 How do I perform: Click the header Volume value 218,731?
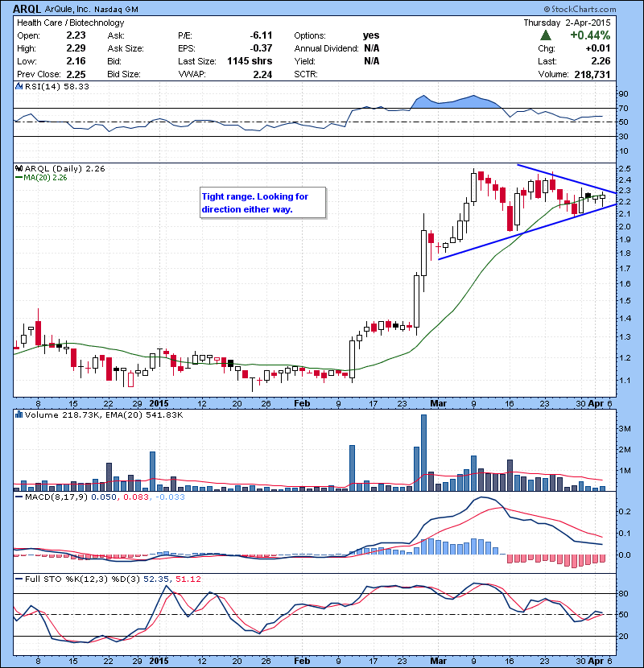(x=592, y=74)
